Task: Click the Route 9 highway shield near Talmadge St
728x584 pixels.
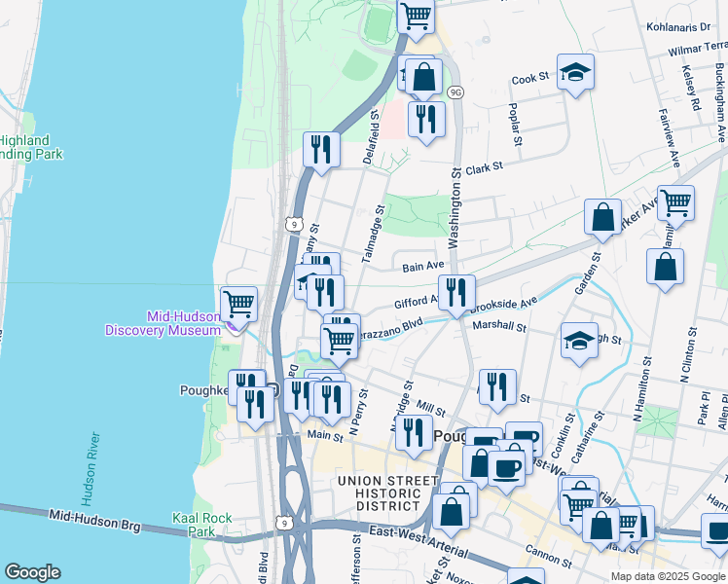Action: (293, 225)
